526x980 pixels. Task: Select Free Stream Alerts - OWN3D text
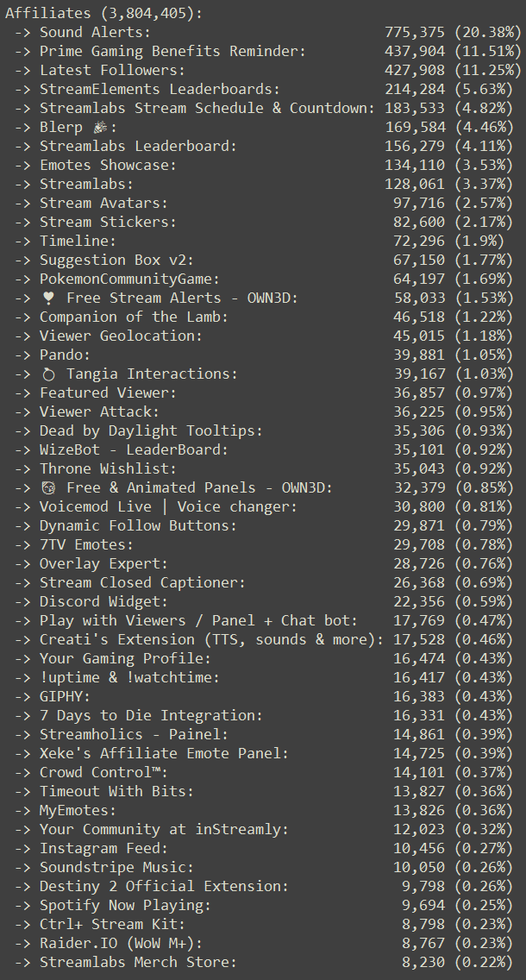click(x=183, y=298)
